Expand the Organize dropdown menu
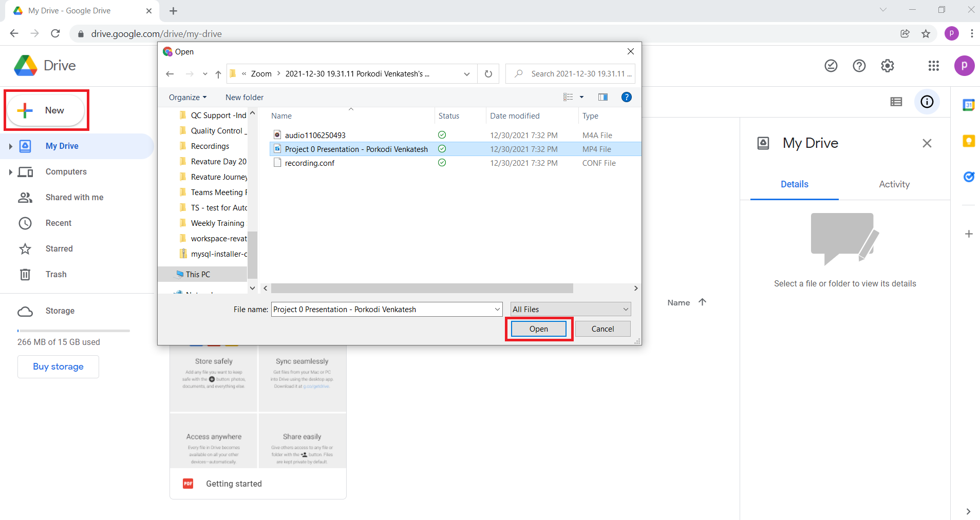The image size is (980, 520). 187,98
